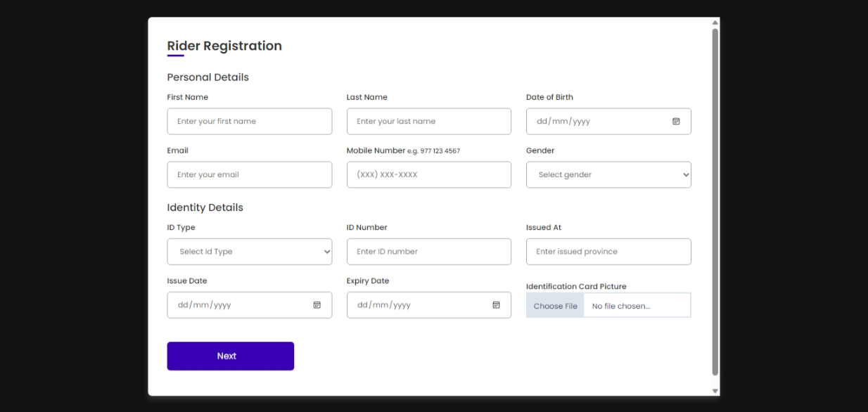868x412 pixels.
Task: Select the Mobile Number input field
Action: pos(429,175)
